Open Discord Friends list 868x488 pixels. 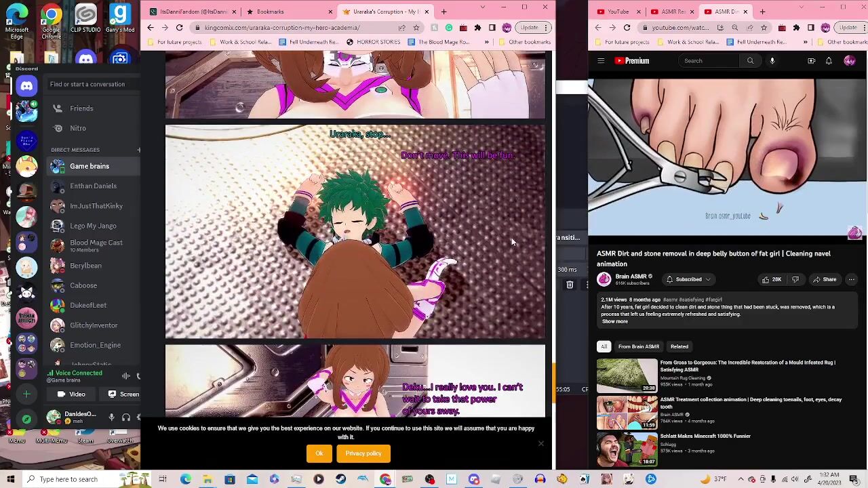[81, 108]
